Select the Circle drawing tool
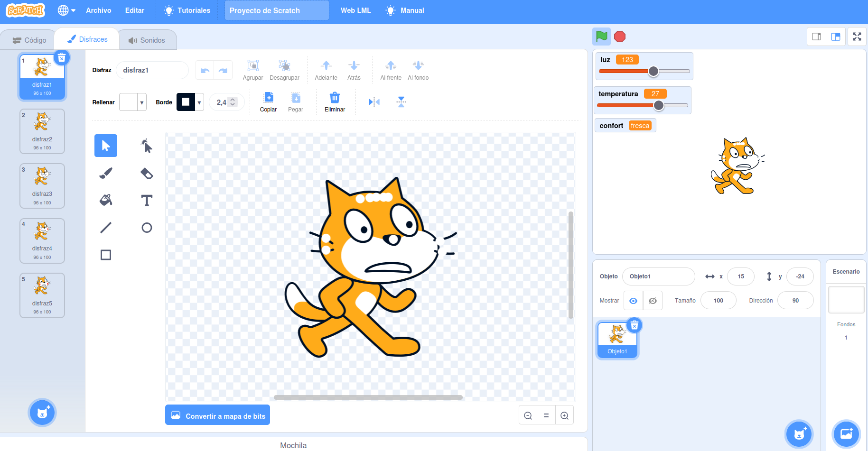Screen dimensions: 868x451 coord(147,228)
